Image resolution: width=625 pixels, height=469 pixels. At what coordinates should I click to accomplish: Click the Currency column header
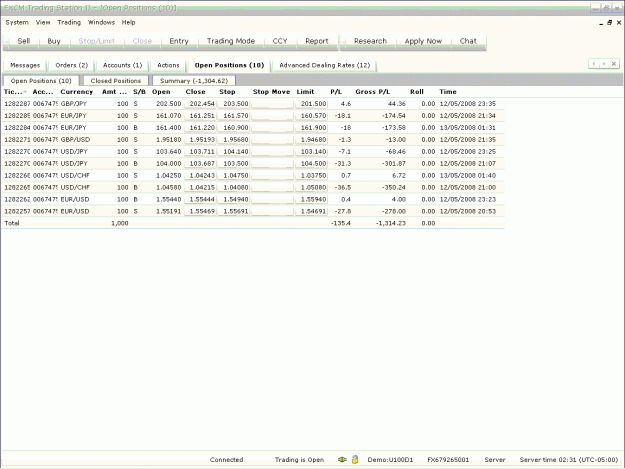(x=77, y=92)
